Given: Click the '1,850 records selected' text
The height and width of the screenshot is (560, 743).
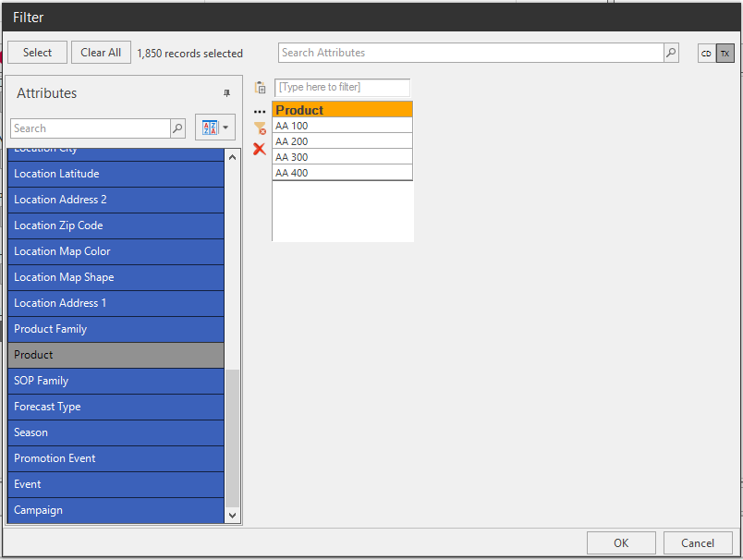Looking at the screenshot, I should [x=189, y=54].
